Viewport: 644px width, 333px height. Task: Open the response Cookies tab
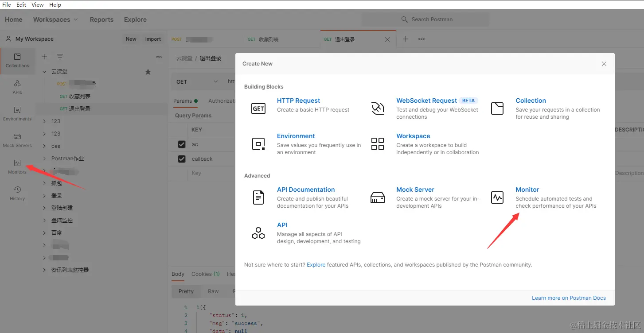point(206,274)
